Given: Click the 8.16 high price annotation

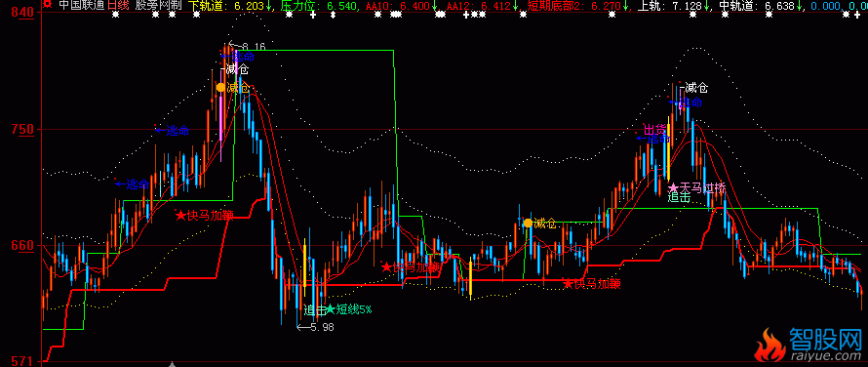Looking at the screenshot, I should 248,47.
